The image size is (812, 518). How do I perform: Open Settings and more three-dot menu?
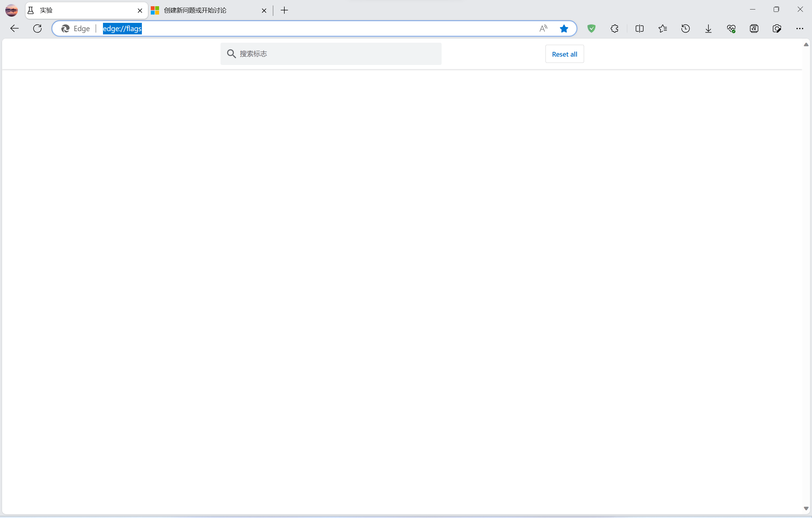coord(800,29)
